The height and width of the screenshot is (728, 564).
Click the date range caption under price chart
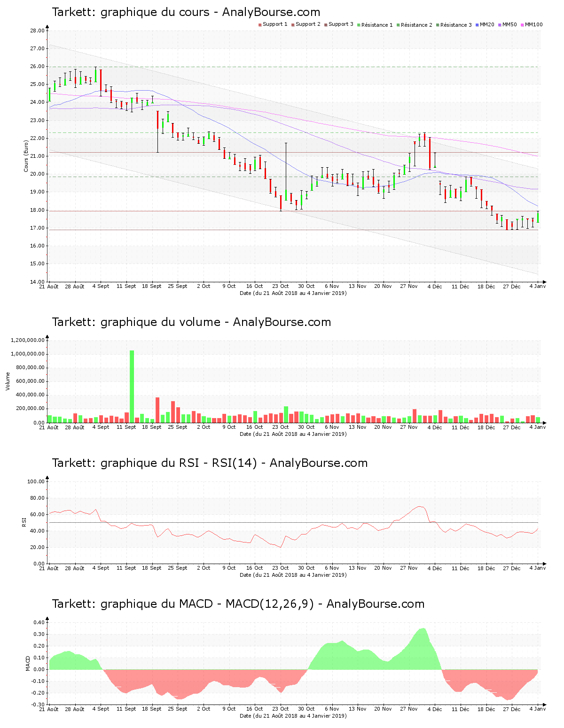click(x=293, y=293)
